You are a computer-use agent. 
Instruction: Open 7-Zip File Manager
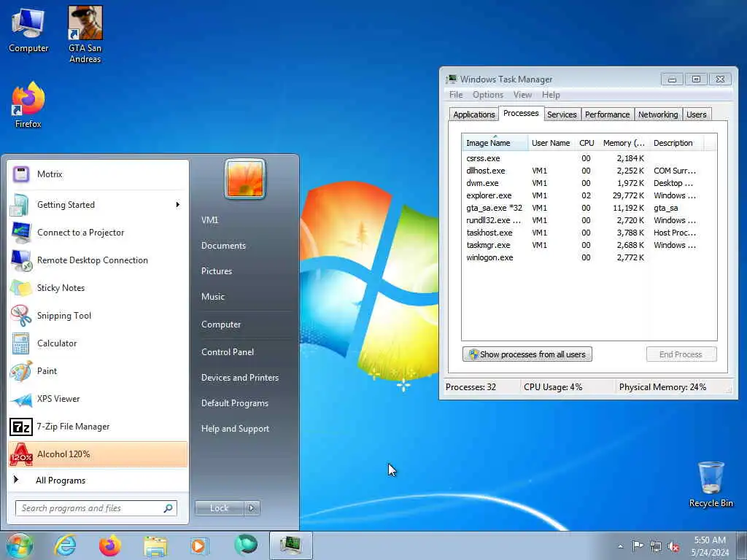coord(98,426)
